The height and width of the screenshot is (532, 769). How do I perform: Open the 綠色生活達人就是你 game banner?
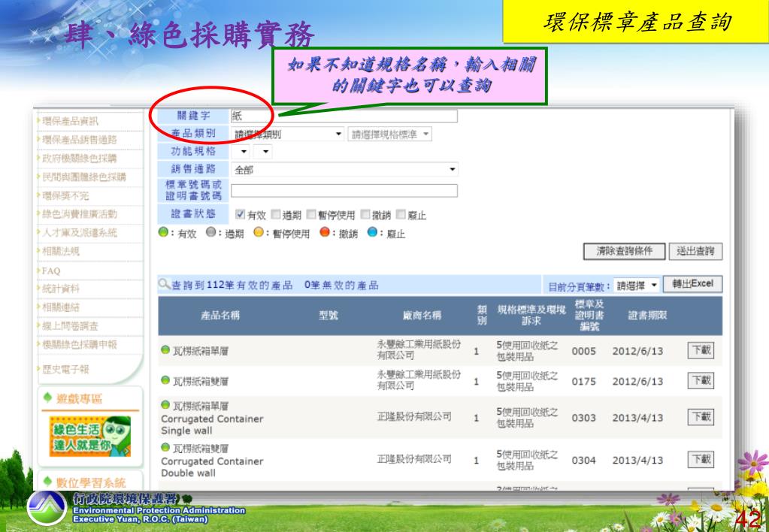(89, 436)
